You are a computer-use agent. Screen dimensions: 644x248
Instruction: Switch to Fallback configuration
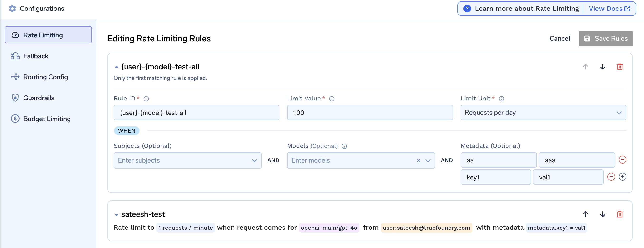click(48, 56)
